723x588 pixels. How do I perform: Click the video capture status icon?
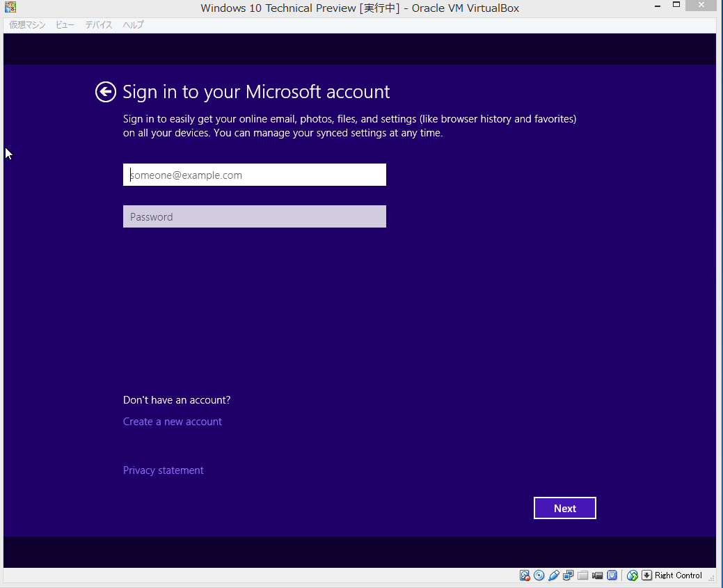click(597, 575)
